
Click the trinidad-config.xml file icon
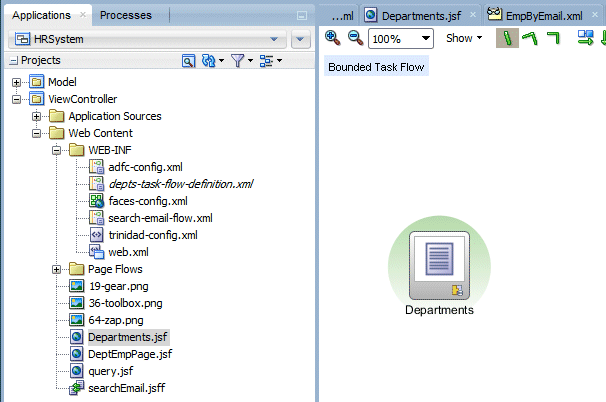tap(96, 235)
